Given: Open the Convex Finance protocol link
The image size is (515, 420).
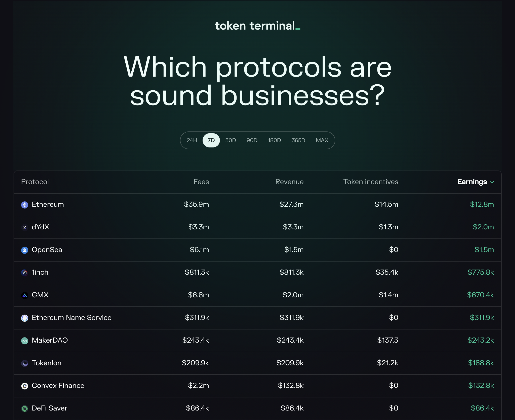Looking at the screenshot, I should click(x=58, y=385).
